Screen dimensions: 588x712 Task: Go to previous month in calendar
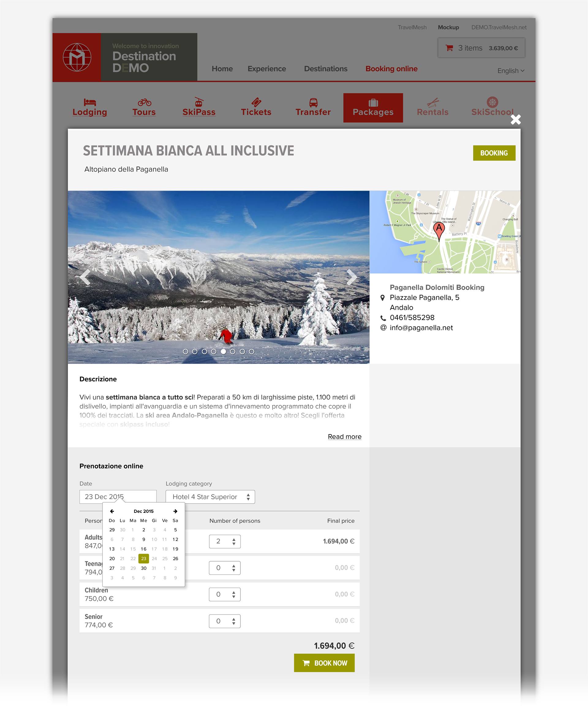point(112,511)
